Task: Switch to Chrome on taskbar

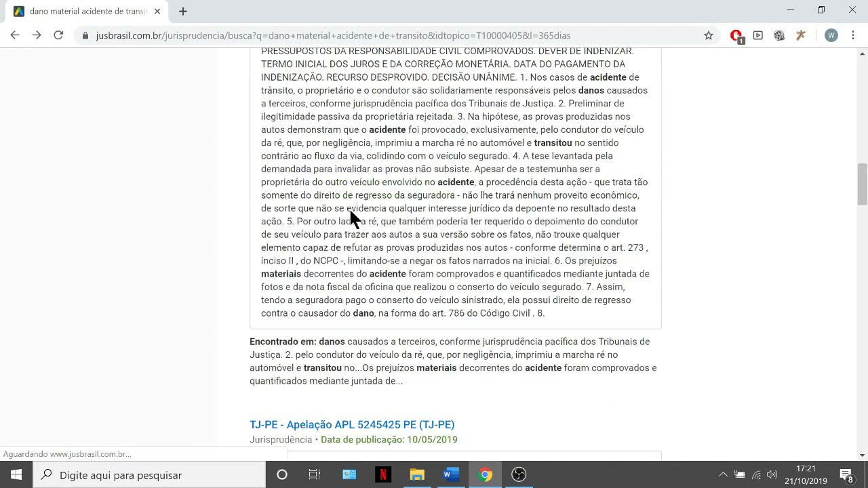Action: (x=485, y=474)
